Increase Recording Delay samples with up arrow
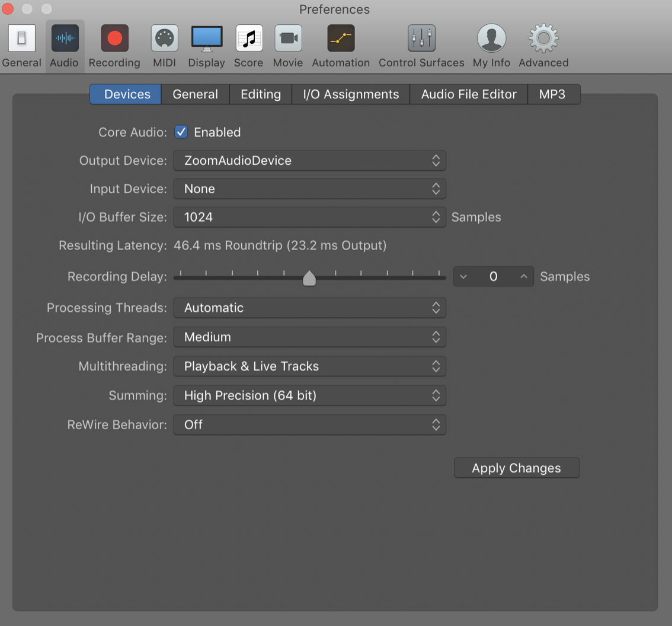The width and height of the screenshot is (672, 626). [524, 277]
